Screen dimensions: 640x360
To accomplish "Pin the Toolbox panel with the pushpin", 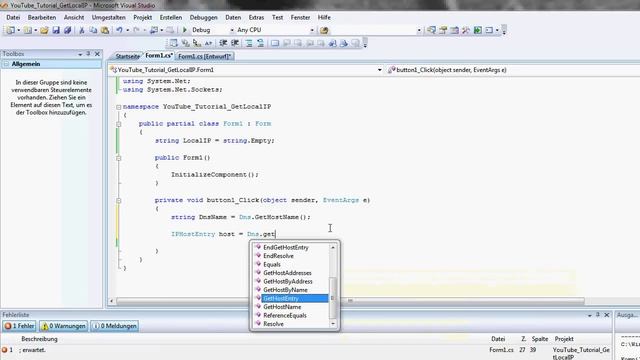I will click(x=88, y=53).
